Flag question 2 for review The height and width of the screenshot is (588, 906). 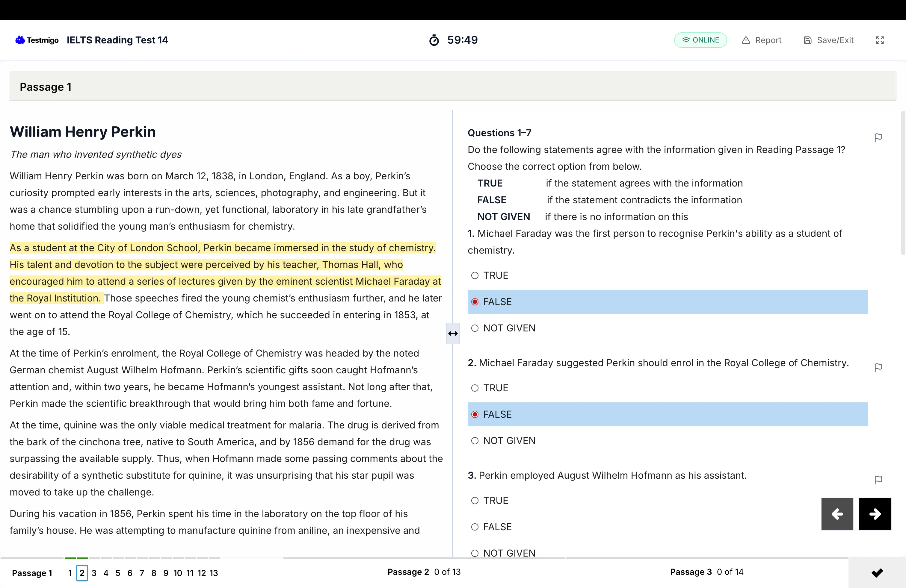[x=878, y=367]
